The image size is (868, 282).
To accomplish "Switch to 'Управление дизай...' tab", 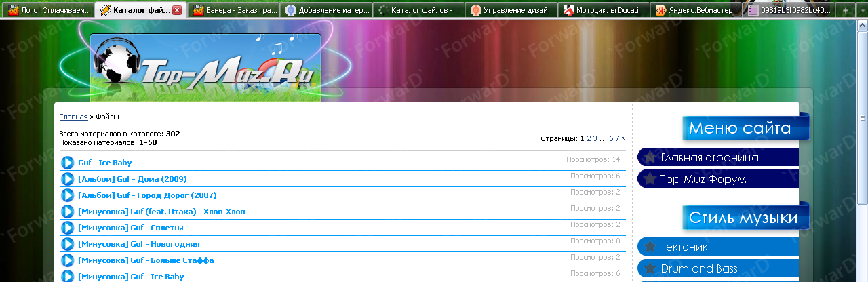I will 513,10.
